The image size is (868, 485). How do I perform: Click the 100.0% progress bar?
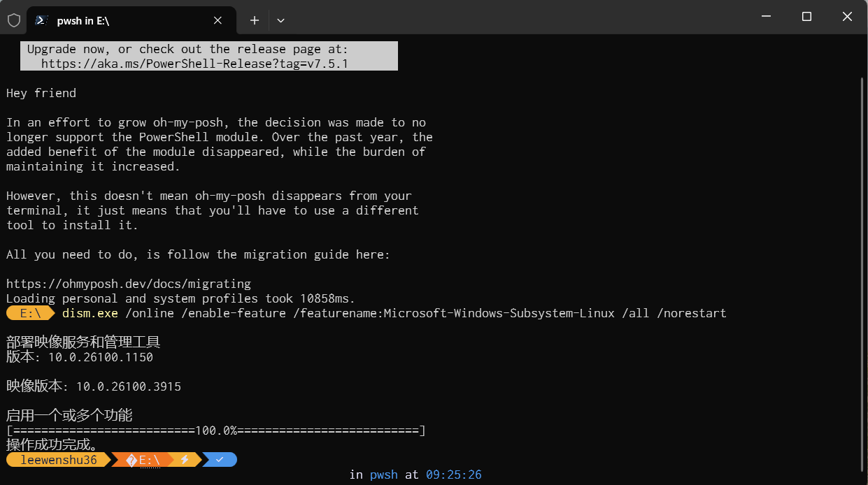(x=216, y=430)
